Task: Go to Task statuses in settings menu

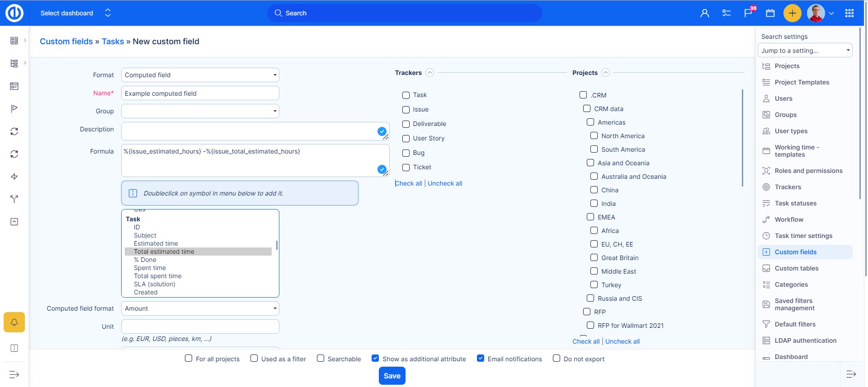Action: coord(795,203)
